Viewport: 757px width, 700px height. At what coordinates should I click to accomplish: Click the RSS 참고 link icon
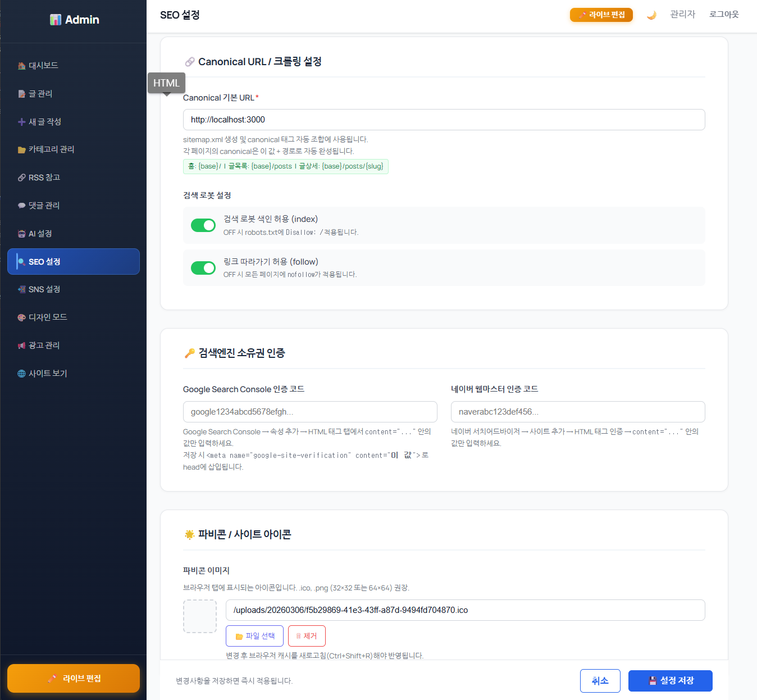pyautogui.click(x=21, y=178)
